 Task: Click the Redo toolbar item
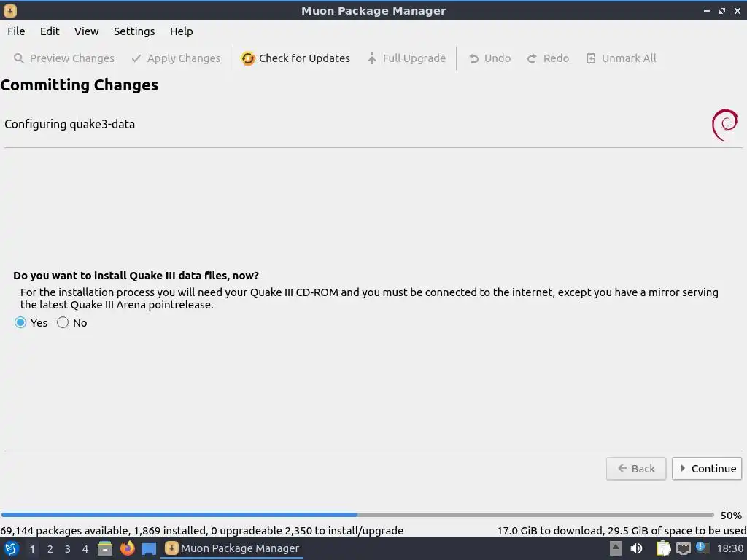coord(548,58)
